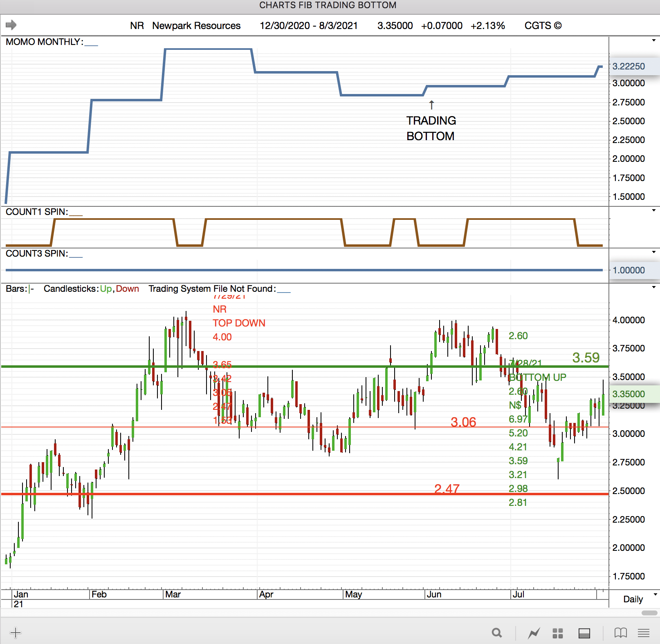
Task: Click the green 3.59 level label
Action: pos(586,358)
